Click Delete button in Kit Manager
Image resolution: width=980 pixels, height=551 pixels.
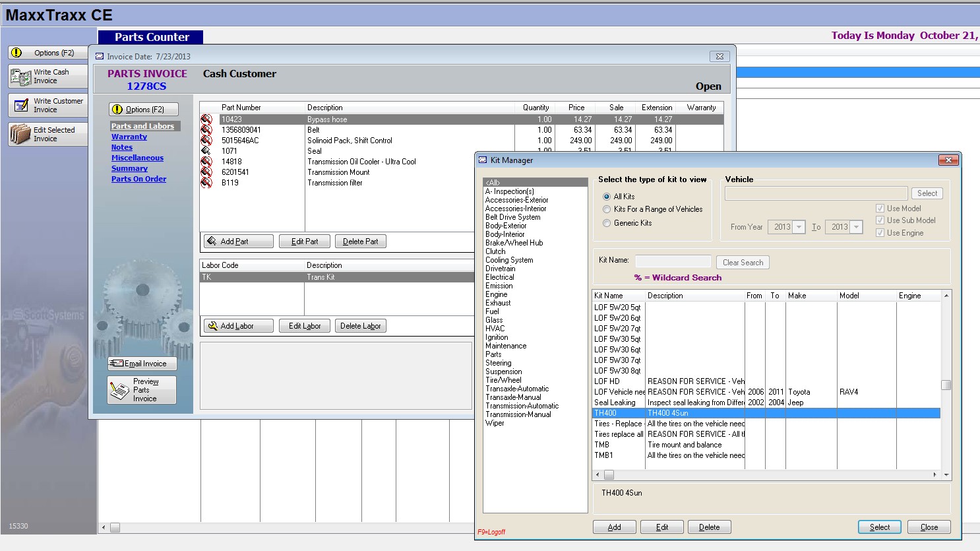[710, 527]
